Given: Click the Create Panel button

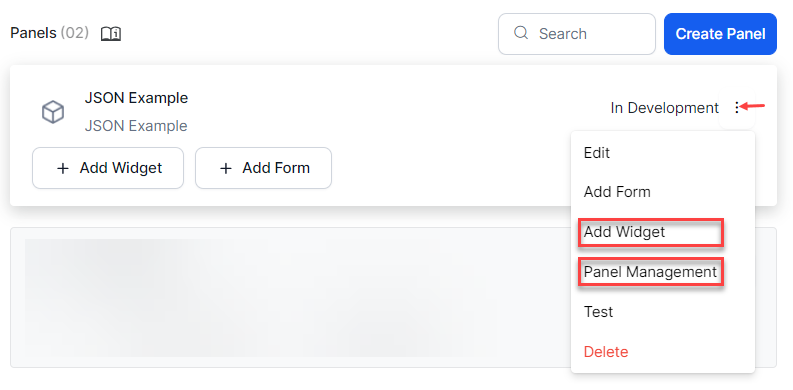Looking at the screenshot, I should pyautogui.click(x=720, y=34).
